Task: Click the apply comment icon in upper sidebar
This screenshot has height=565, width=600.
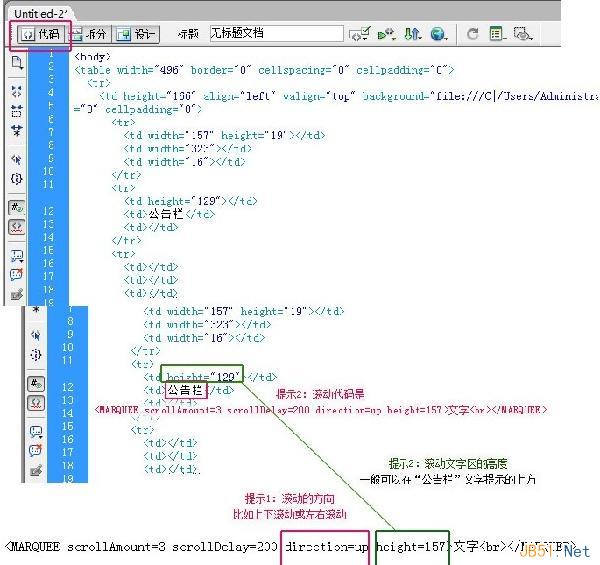Action: pos(16,256)
